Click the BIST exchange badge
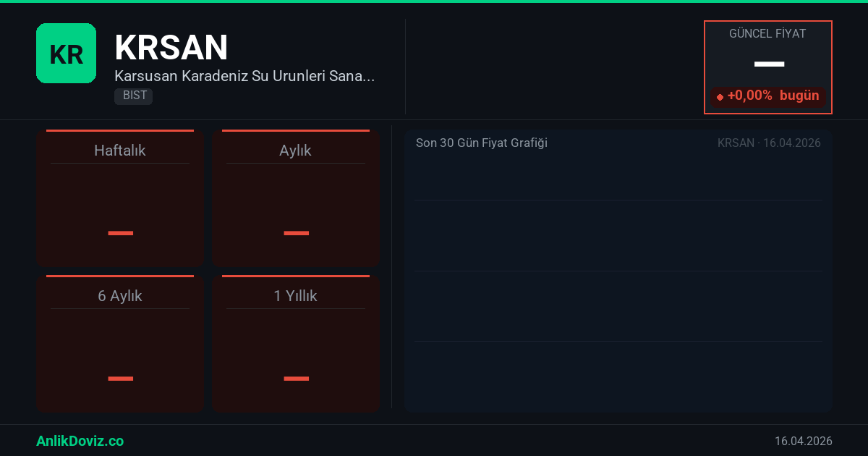This screenshot has width=868, height=456. click(134, 96)
